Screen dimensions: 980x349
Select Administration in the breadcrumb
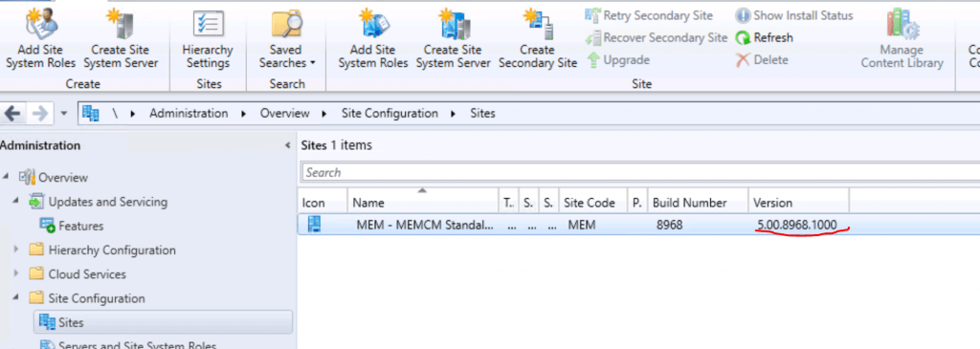pyautogui.click(x=189, y=114)
